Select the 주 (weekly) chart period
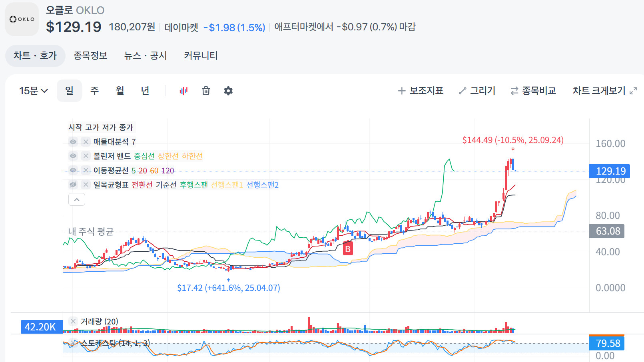 click(x=94, y=91)
